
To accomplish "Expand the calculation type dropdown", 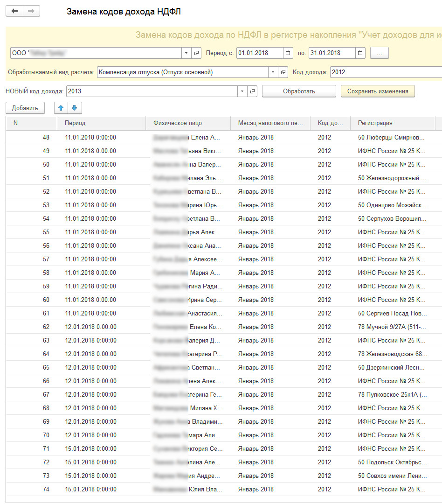I will tap(273, 72).
